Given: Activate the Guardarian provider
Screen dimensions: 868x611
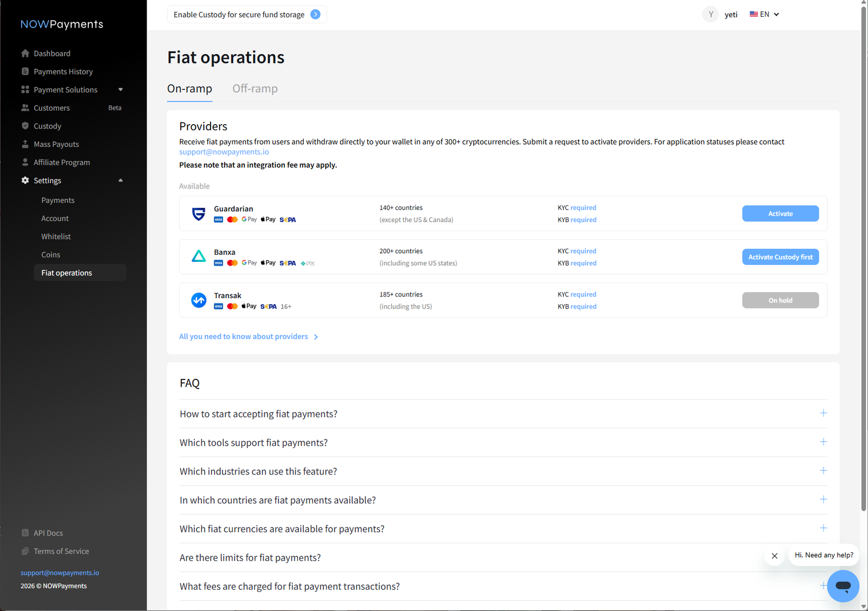Looking at the screenshot, I should point(780,213).
